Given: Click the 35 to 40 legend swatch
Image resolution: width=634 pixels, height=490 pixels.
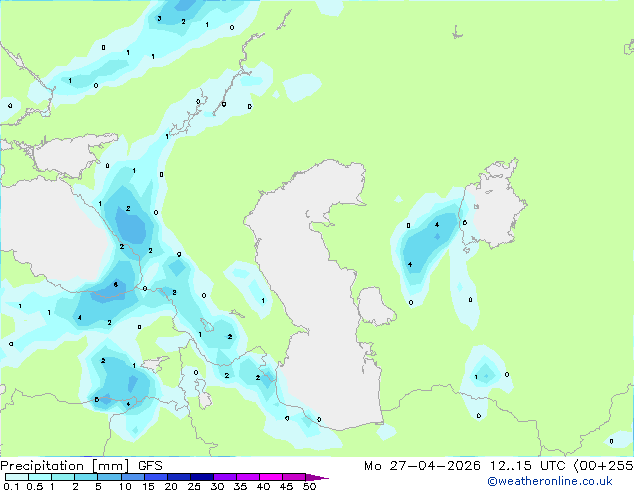Looking at the screenshot, I should click(x=247, y=477).
